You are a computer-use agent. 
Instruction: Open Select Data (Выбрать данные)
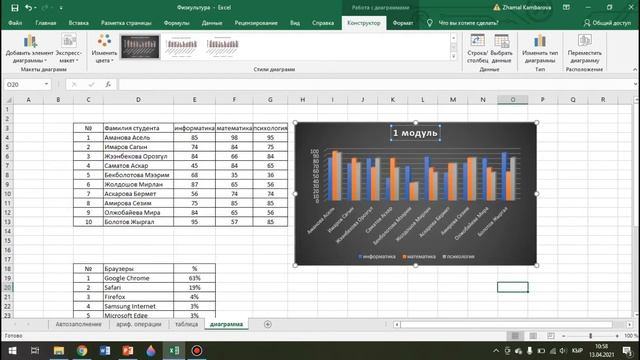(501, 49)
